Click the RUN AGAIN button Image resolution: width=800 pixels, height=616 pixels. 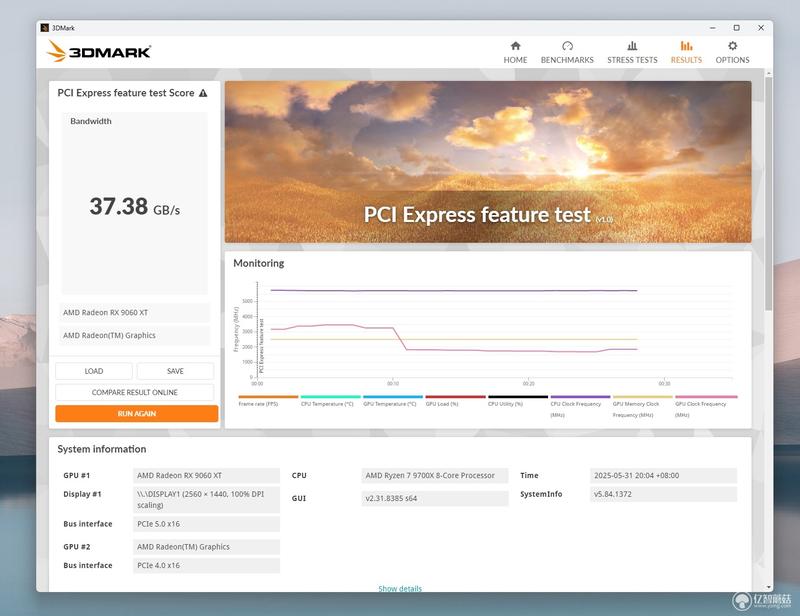point(137,413)
